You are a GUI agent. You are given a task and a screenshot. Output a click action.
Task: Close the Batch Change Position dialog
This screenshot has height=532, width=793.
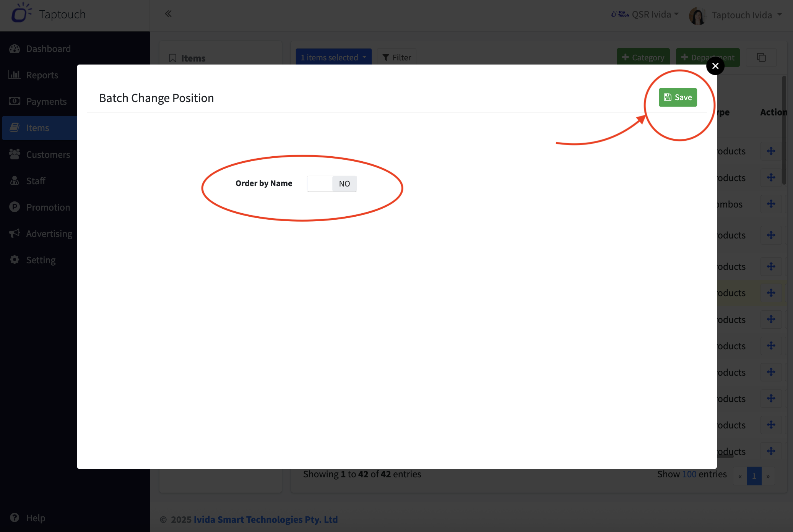715,66
